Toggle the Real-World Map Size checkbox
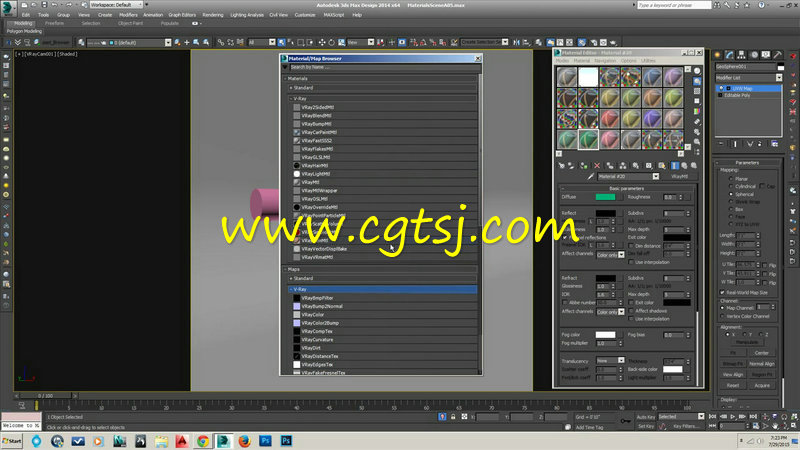Viewport: 800px width, 450px height. click(x=722, y=292)
